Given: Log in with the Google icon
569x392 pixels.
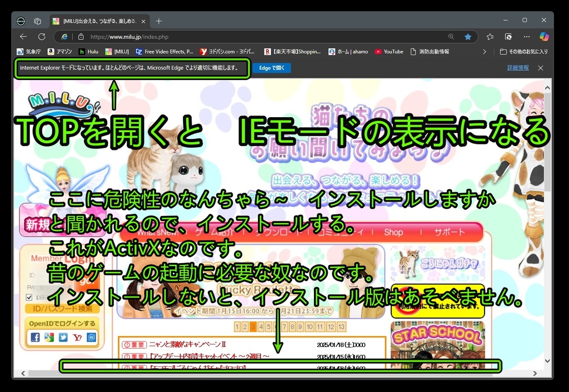Looking at the screenshot, I should coord(49,337).
